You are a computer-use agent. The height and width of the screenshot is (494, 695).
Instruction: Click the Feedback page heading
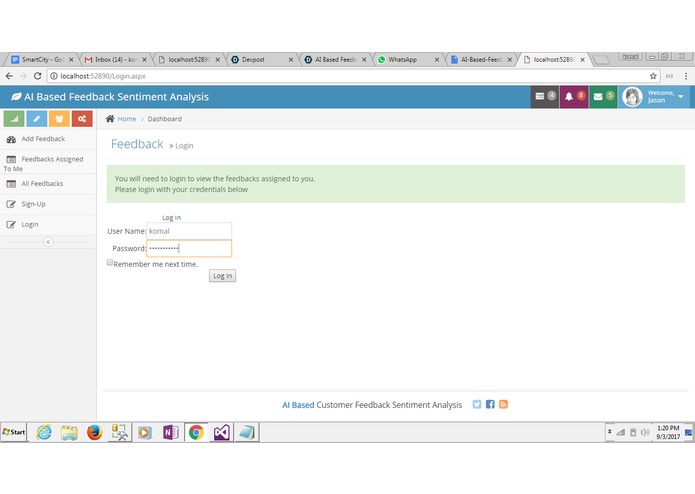[137, 144]
